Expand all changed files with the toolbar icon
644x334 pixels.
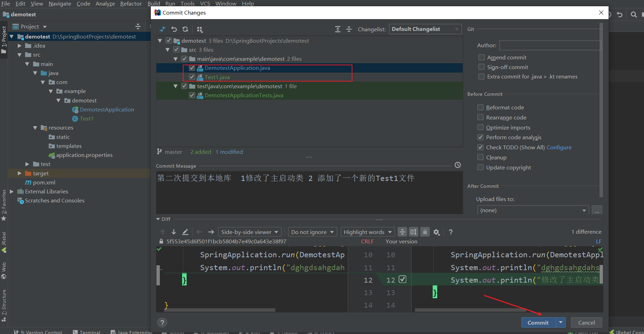click(338, 29)
